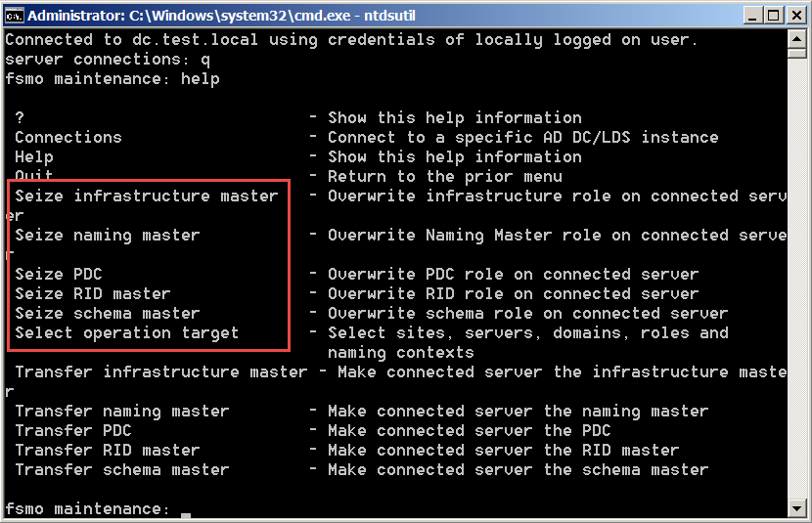Click the 'Select operation target' command
812x523 pixels.
[127, 333]
